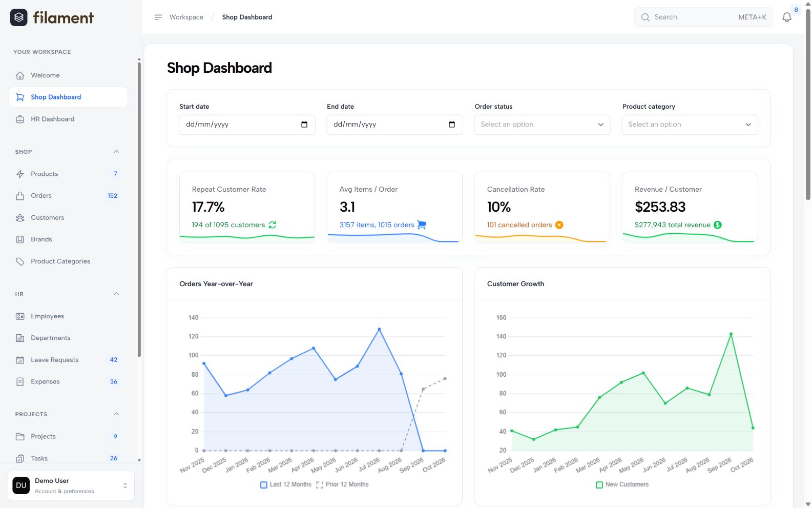812x508 pixels.
Task: Click the Expenses receipt icon
Action: [x=20, y=381]
